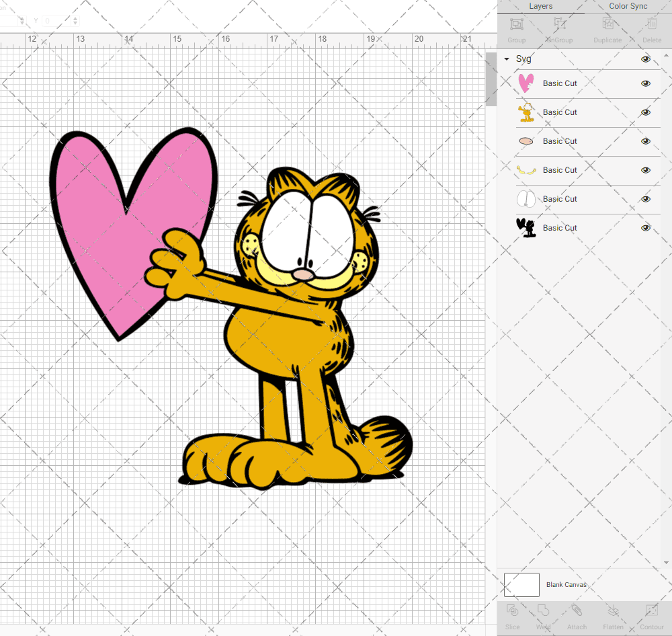Select the pink heart layer thumbnail
672x636 pixels.
[526, 83]
